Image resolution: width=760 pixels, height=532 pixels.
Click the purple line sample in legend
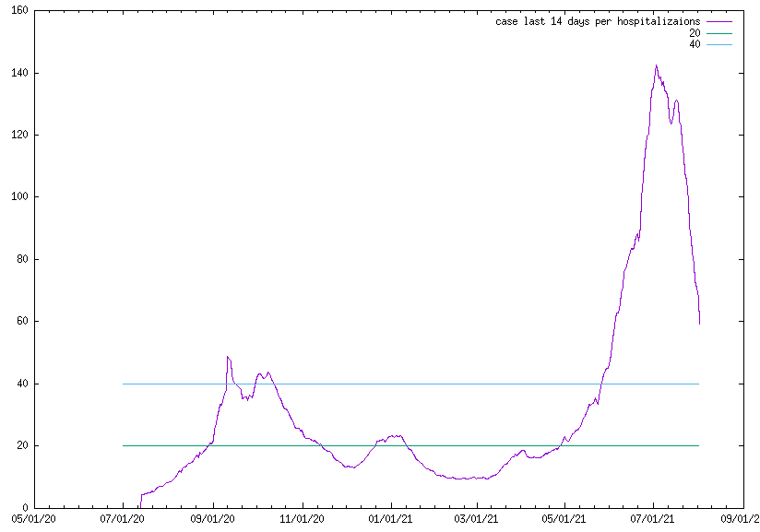[719, 20]
